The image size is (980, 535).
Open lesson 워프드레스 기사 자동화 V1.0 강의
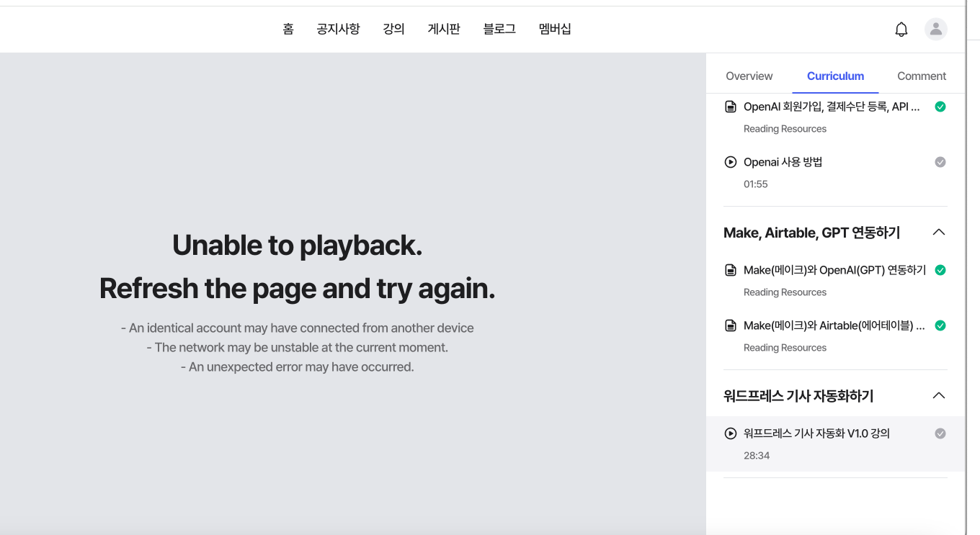pos(817,433)
